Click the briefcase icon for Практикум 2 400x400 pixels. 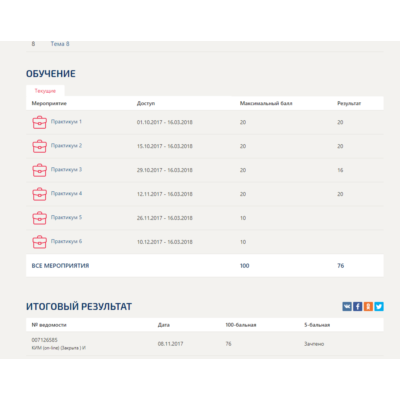(39, 146)
